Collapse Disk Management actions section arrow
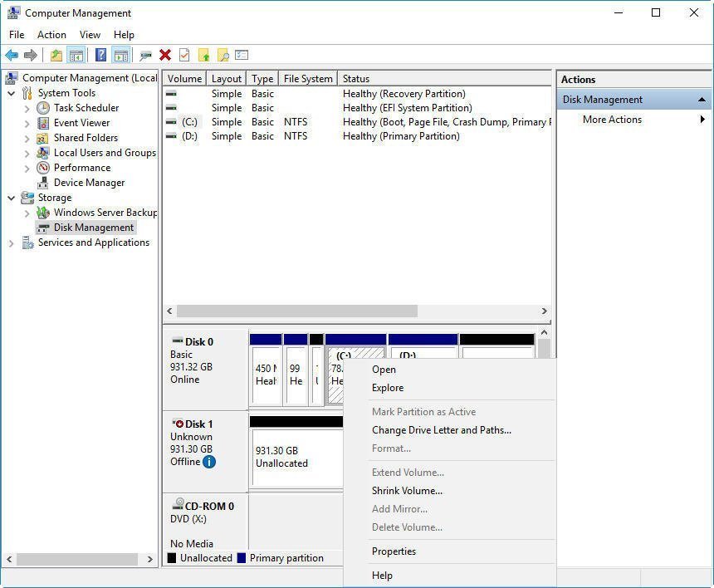 coord(702,100)
